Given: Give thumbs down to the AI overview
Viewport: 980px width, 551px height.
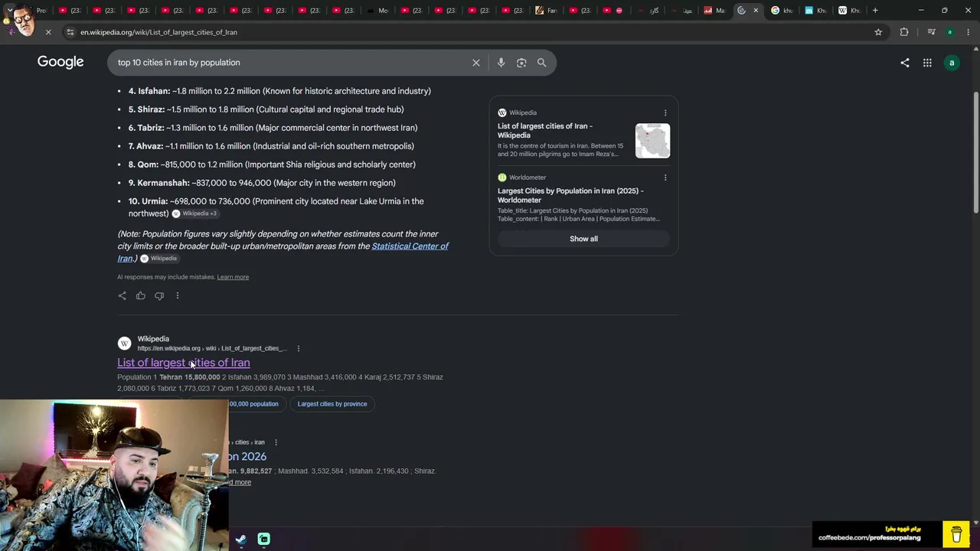Looking at the screenshot, I should pyautogui.click(x=159, y=295).
